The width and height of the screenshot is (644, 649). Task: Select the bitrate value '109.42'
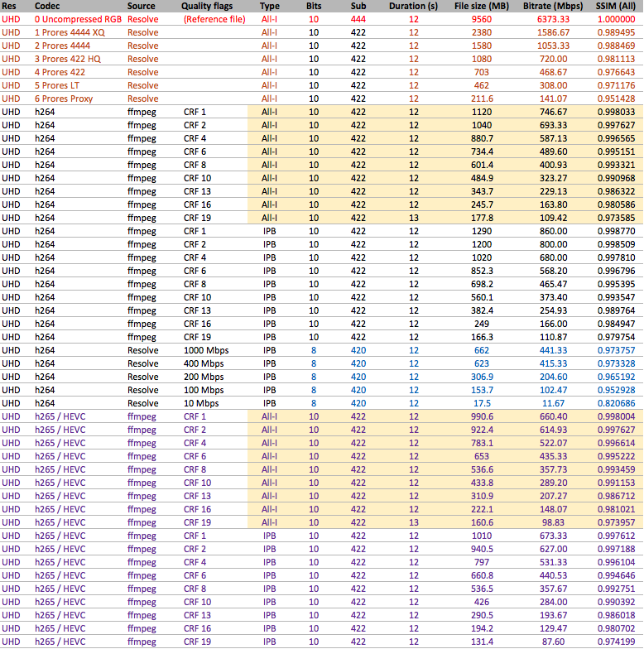point(553,219)
